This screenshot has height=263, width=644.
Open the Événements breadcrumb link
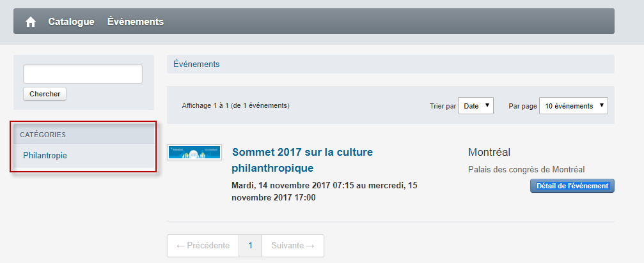point(196,64)
